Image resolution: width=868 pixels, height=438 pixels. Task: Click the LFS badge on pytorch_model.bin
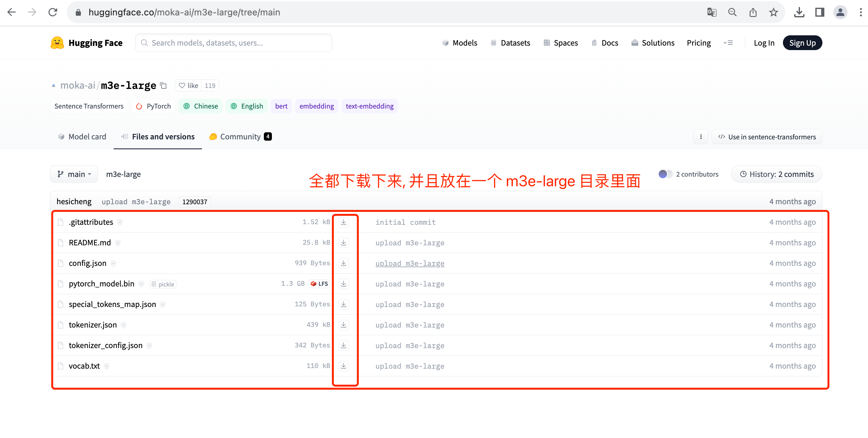pos(319,284)
